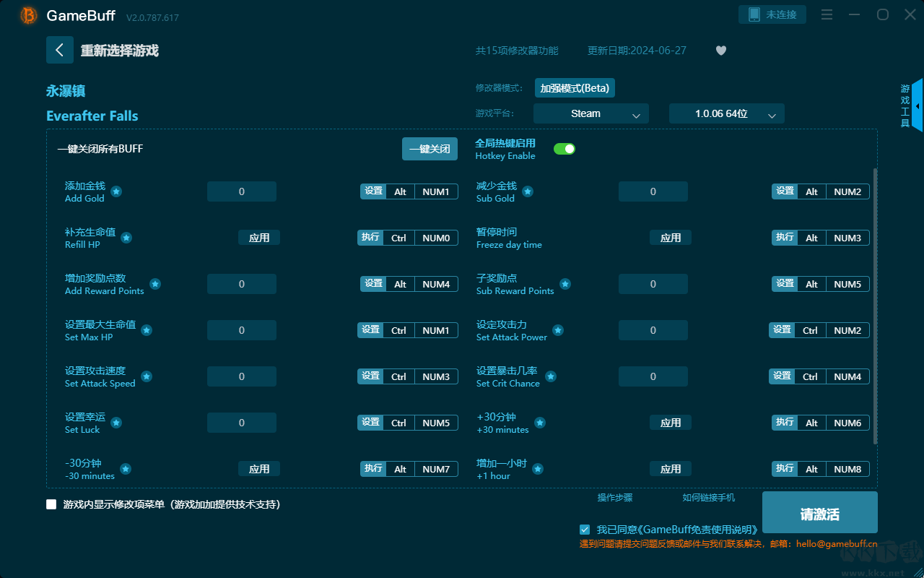
Task: Click the large 请激活 activate button
Action: click(x=819, y=514)
